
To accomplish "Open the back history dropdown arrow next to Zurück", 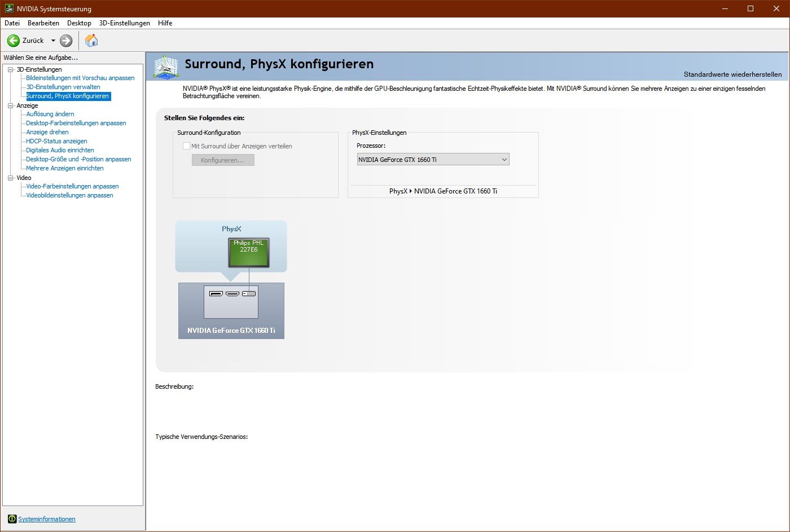I will 53,41.
